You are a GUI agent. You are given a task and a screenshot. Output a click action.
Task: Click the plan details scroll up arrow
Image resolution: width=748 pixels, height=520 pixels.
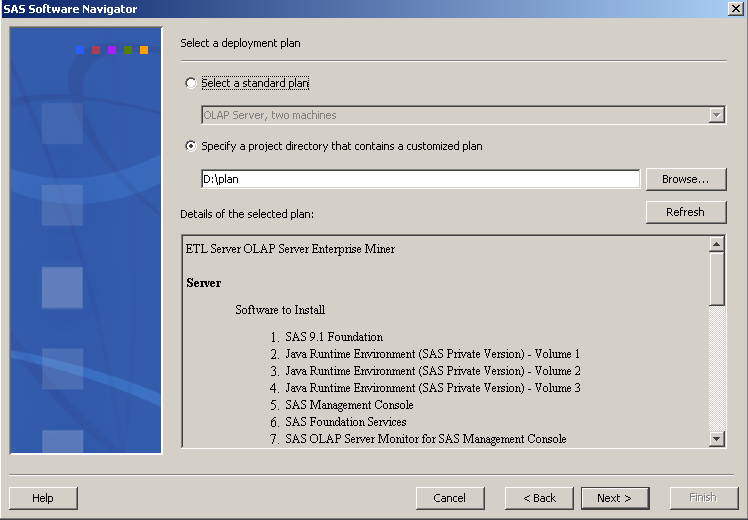tap(717, 244)
